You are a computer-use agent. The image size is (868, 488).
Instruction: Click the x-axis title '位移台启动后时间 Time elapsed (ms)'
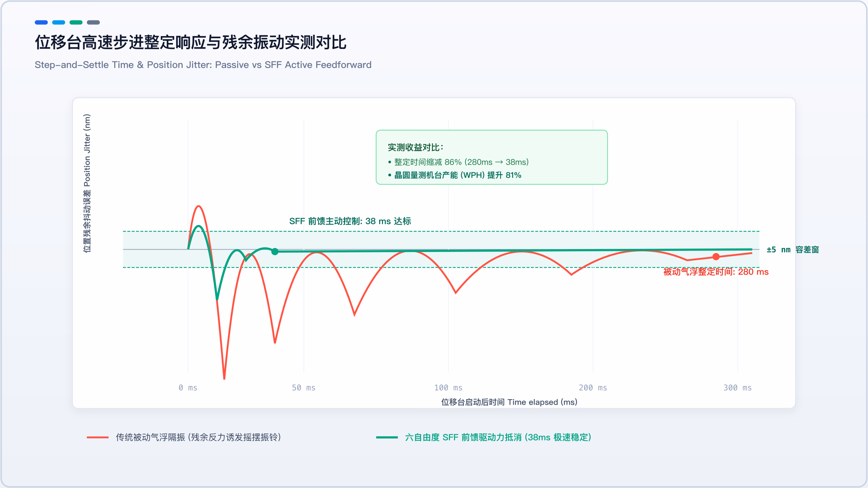coord(509,402)
